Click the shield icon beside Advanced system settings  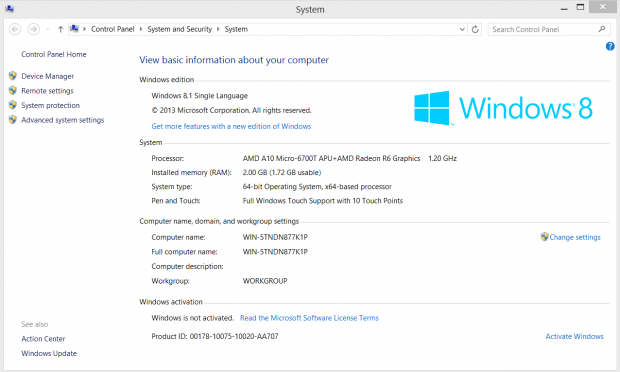pos(13,119)
